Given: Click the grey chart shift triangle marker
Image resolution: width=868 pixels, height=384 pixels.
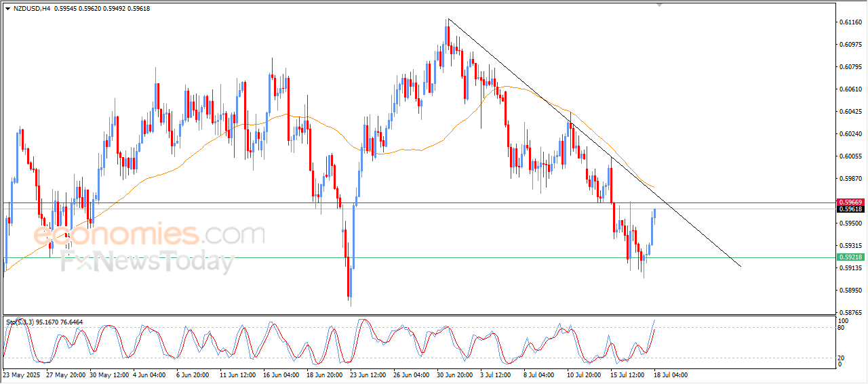Looking at the screenshot, I should [660, 5].
